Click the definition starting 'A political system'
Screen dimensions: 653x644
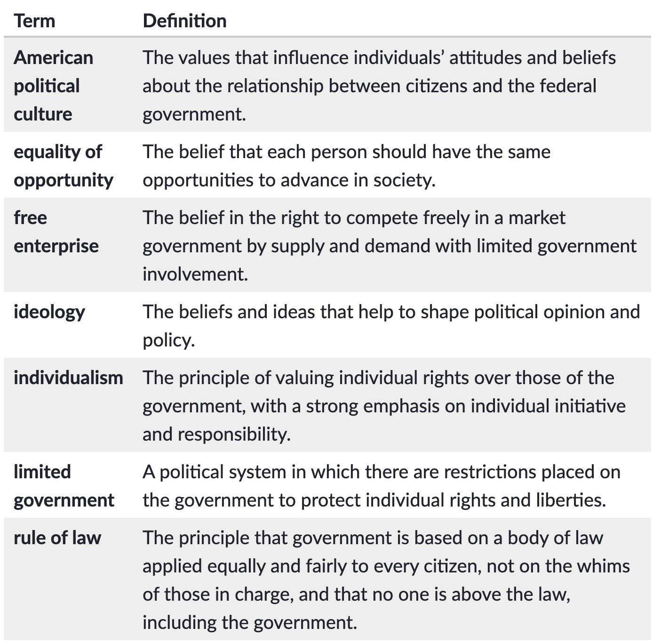tap(381, 486)
